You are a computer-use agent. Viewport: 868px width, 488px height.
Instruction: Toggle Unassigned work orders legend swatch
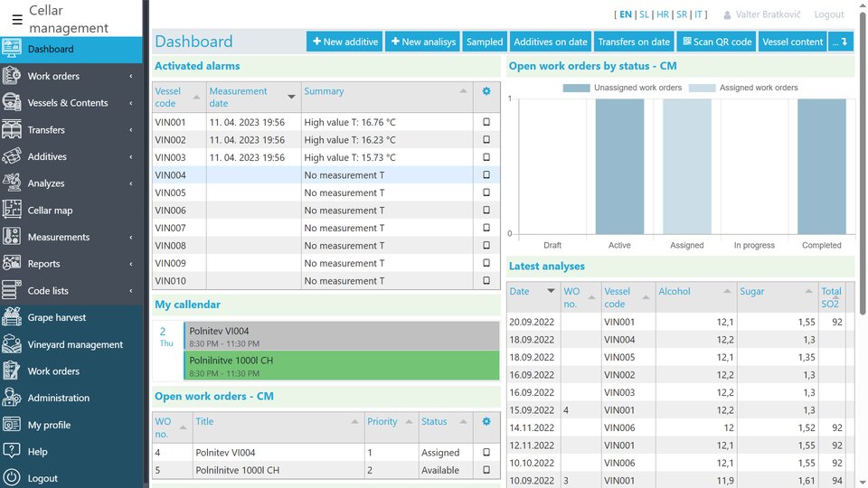coord(576,88)
